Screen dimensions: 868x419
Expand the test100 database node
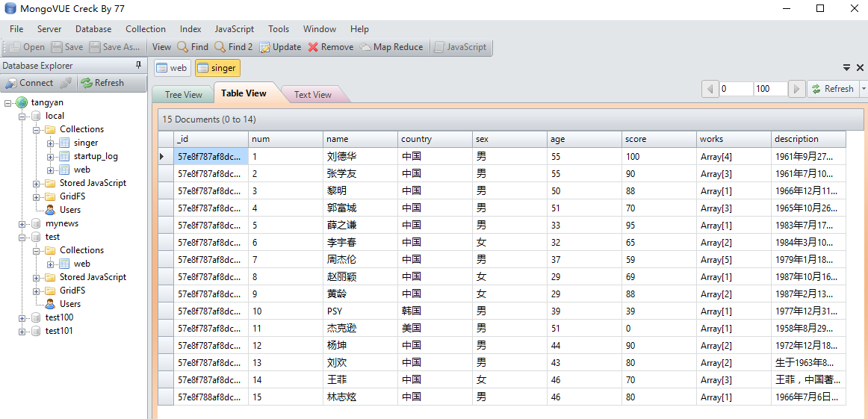22,317
